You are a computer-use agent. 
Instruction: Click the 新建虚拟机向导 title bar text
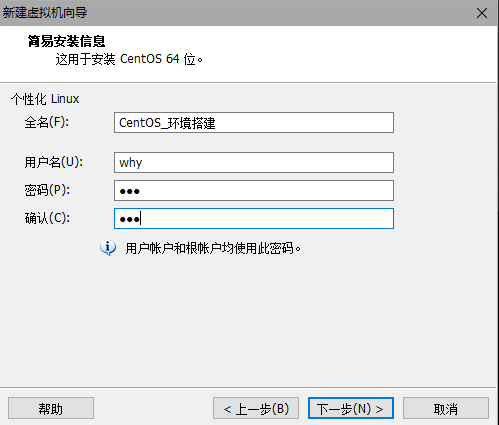(45, 13)
